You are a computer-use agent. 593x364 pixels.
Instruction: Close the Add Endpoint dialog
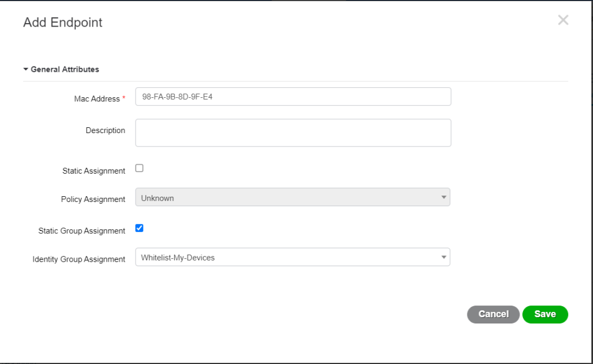click(x=563, y=20)
